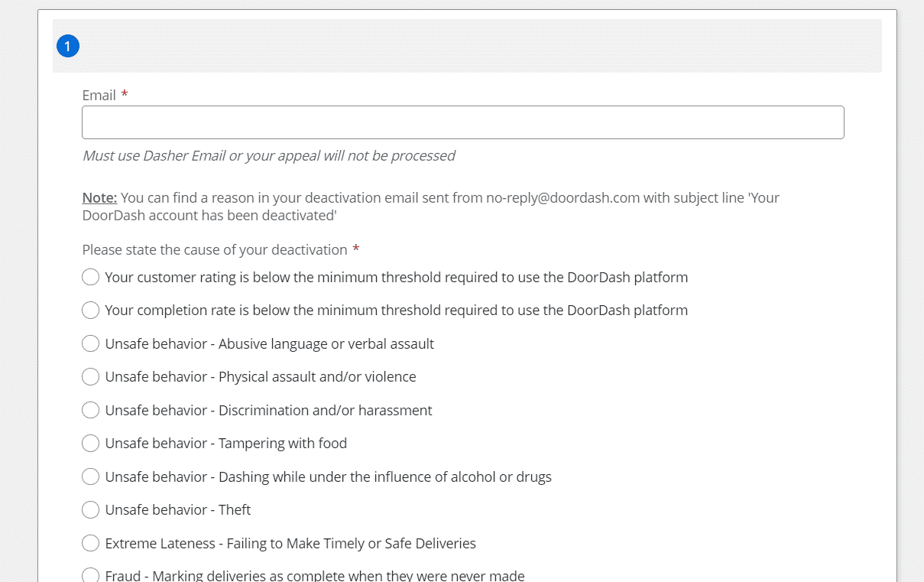The image size is (924, 582).
Task: Click the 'Email' field label
Action: click(x=99, y=96)
